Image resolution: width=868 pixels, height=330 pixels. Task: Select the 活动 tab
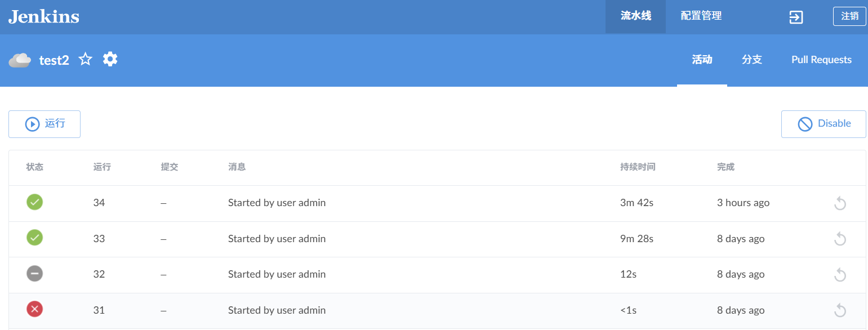(x=702, y=60)
